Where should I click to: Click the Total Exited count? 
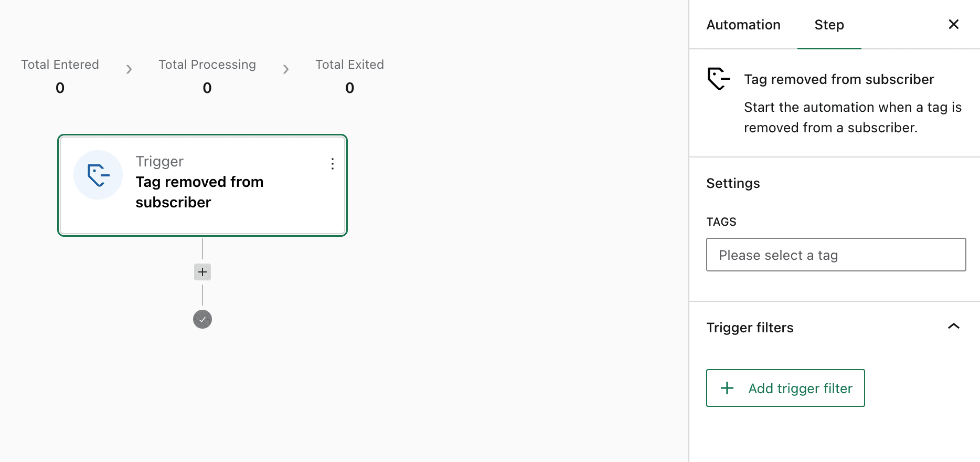tap(350, 88)
